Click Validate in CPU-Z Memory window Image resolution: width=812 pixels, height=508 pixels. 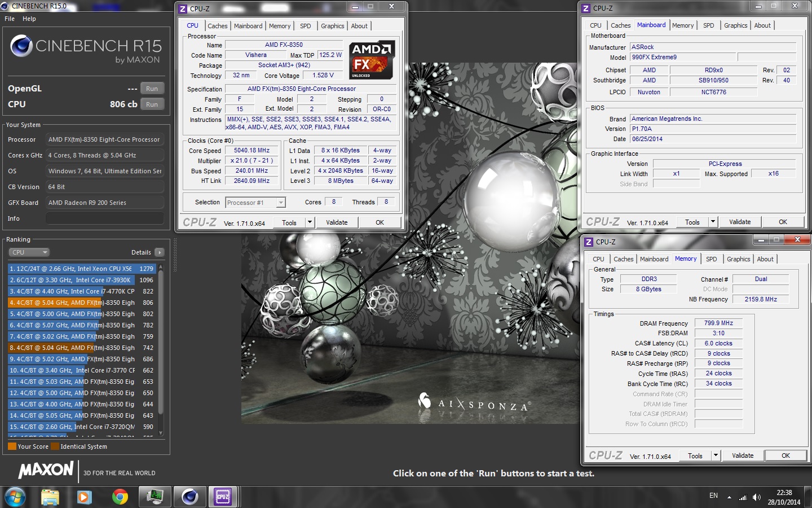743,456
